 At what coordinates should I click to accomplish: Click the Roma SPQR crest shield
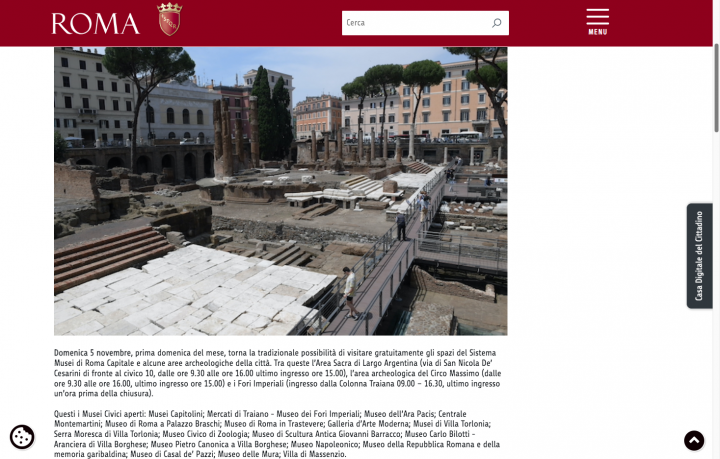pyautogui.click(x=169, y=19)
